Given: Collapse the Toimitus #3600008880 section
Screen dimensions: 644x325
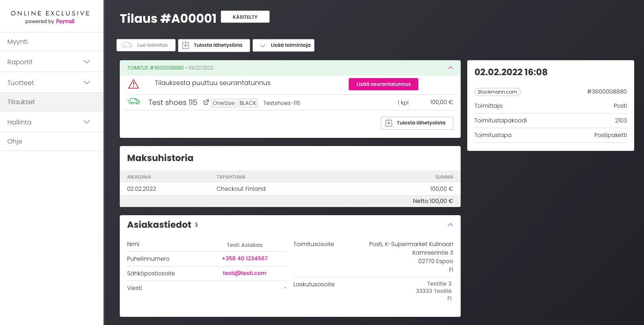Looking at the screenshot, I should (450, 68).
